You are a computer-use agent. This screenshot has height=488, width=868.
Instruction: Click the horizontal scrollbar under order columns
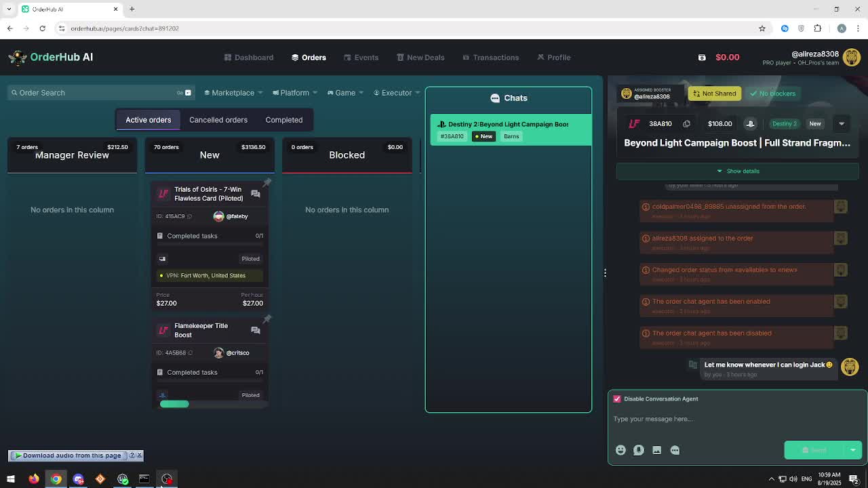174,404
